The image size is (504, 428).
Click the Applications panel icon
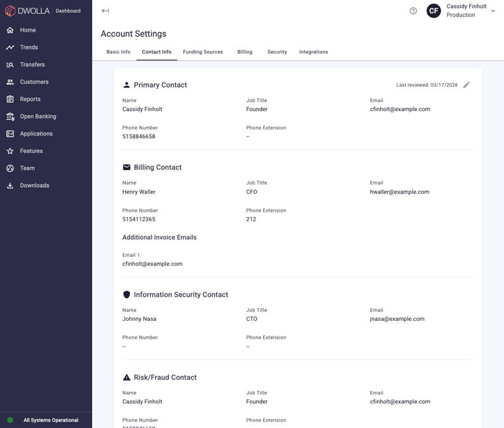10,134
